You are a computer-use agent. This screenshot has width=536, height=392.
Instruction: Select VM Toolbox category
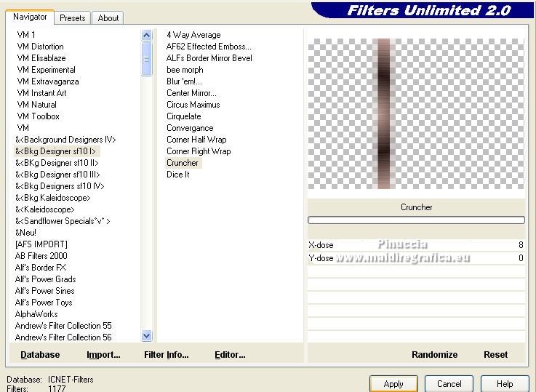pyautogui.click(x=38, y=116)
